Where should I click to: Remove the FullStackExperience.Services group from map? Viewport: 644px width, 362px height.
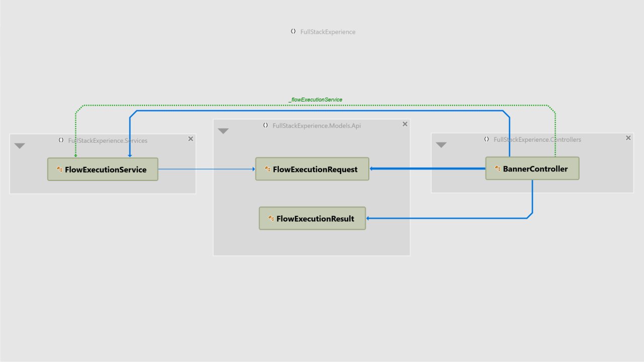tap(191, 139)
